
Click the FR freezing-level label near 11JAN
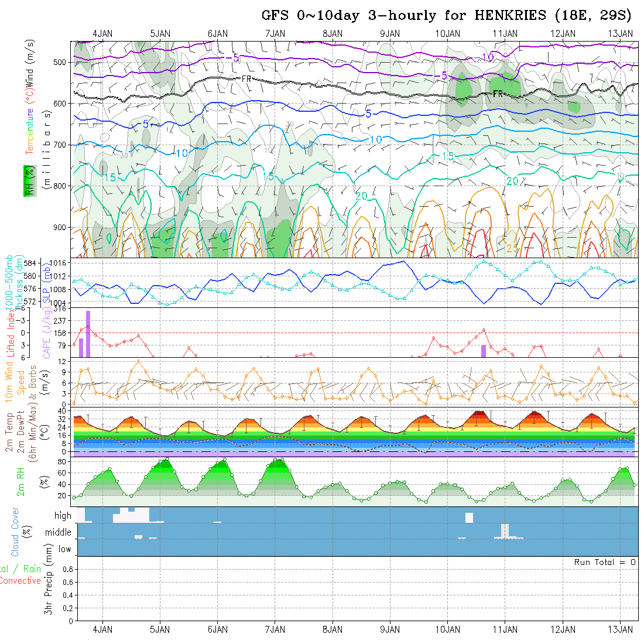[x=498, y=94]
